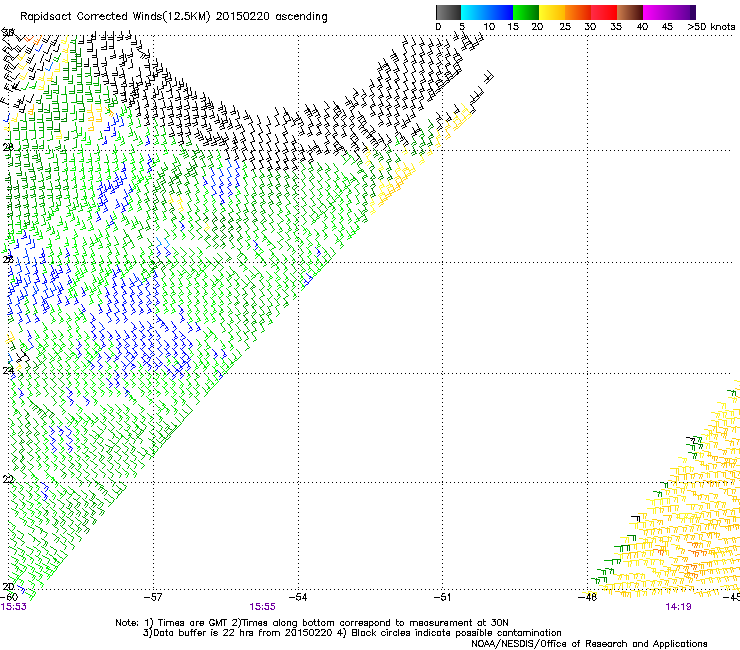The image size is (740, 650).
Task: Click the '15:53' time stamp
Action: [13, 607]
